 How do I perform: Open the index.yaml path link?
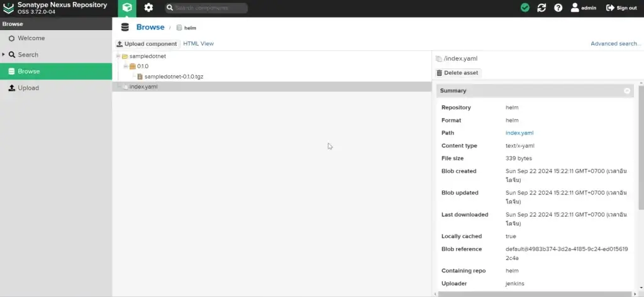tap(519, 133)
